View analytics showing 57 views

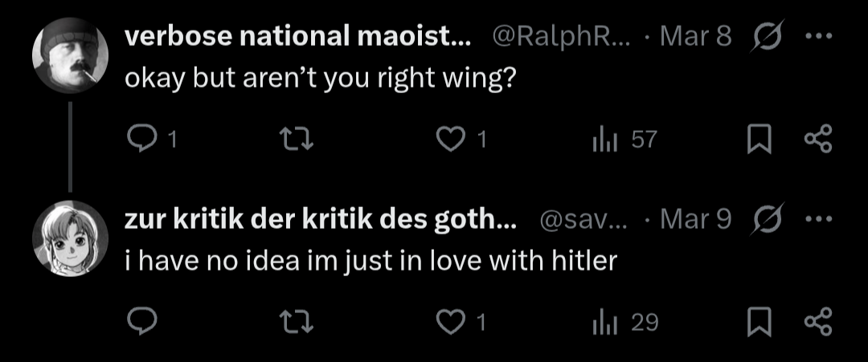coord(624,140)
